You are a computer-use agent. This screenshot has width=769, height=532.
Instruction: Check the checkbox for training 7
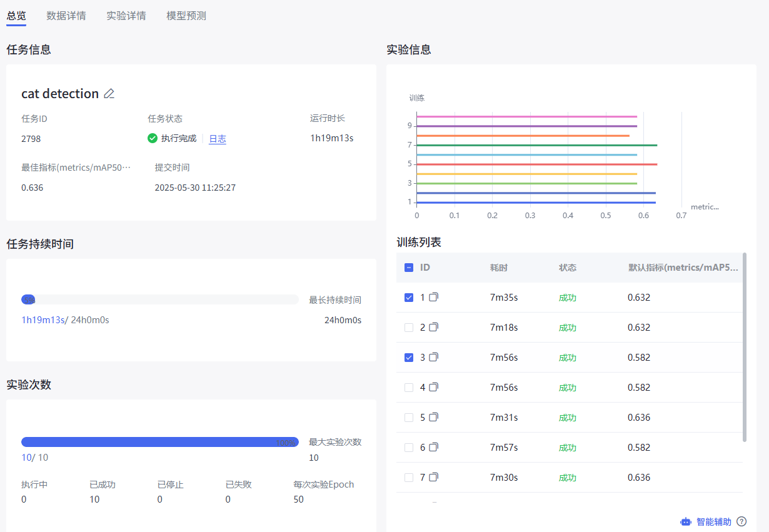409,478
